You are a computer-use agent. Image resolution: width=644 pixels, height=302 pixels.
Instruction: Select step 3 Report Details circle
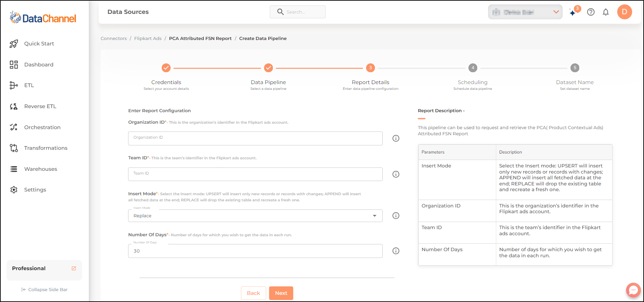click(370, 68)
